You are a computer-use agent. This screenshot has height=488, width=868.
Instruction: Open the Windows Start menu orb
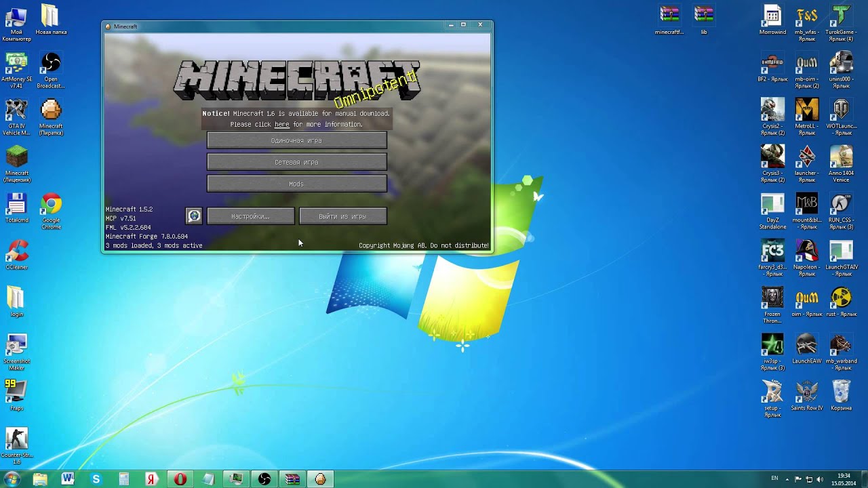pyautogui.click(x=12, y=479)
